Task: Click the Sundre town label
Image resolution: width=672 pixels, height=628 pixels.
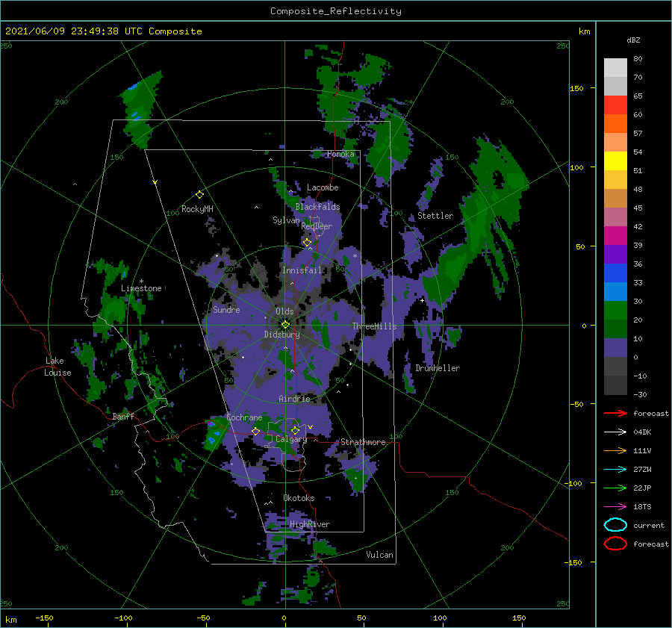Action: 227,310
